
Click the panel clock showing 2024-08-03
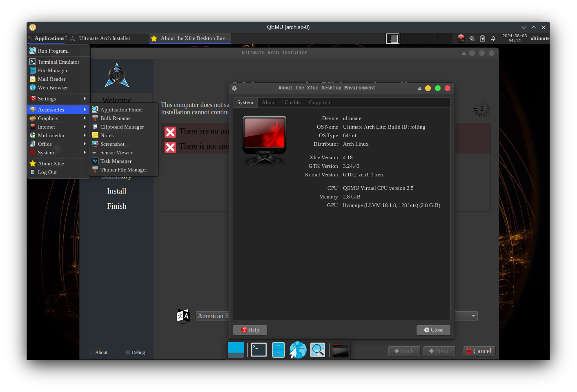pyautogui.click(x=515, y=38)
